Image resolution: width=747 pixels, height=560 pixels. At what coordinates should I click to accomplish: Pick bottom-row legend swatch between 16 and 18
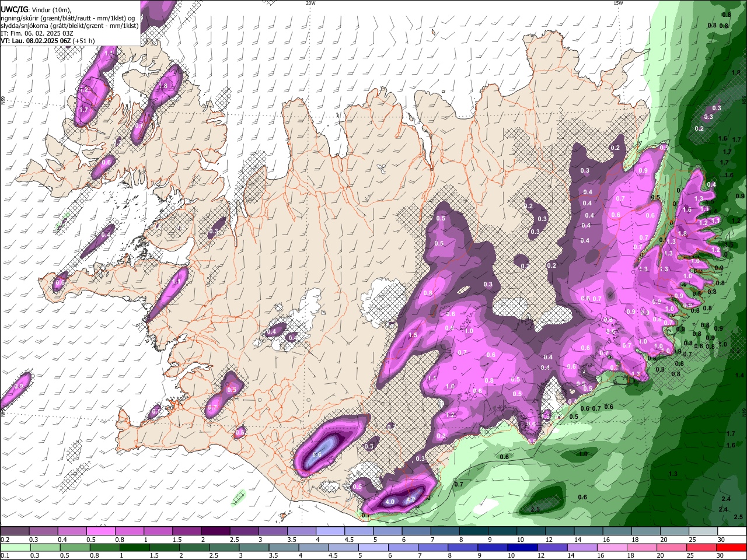pos(612,547)
